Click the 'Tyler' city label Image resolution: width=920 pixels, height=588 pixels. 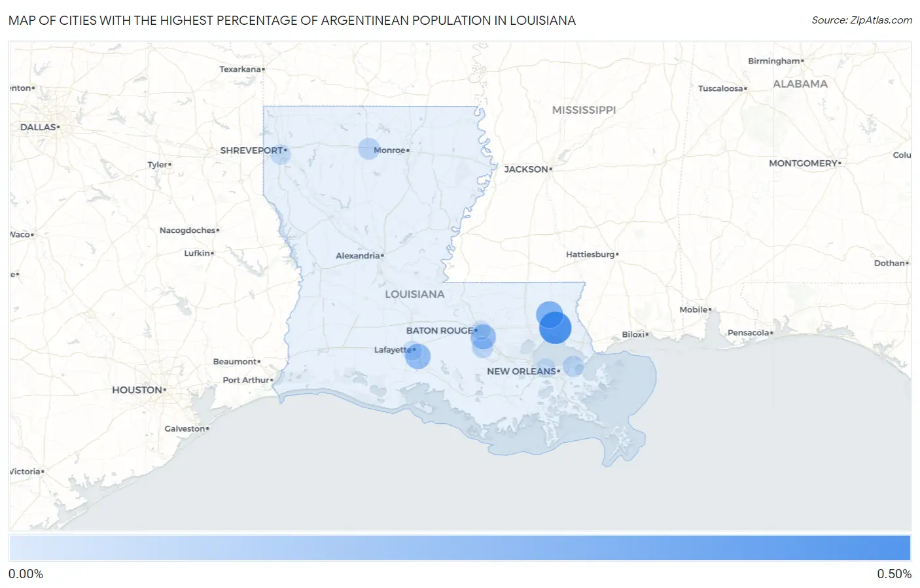click(158, 165)
